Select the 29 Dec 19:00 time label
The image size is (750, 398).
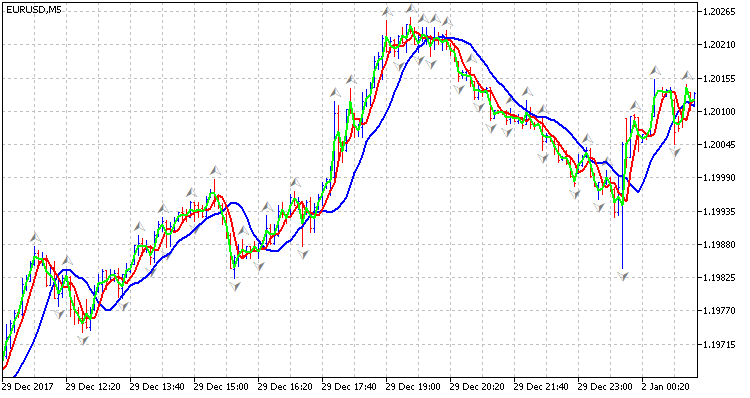point(413,386)
